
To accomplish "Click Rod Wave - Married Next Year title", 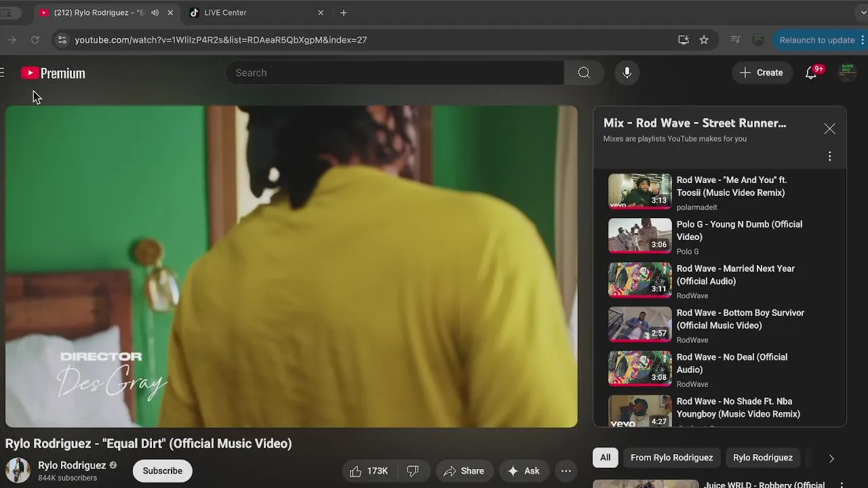I will click(x=736, y=274).
